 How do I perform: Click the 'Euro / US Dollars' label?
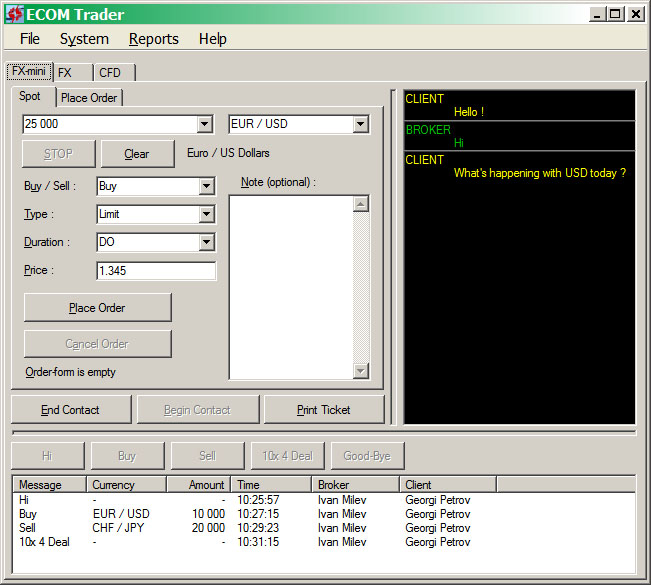pos(228,153)
